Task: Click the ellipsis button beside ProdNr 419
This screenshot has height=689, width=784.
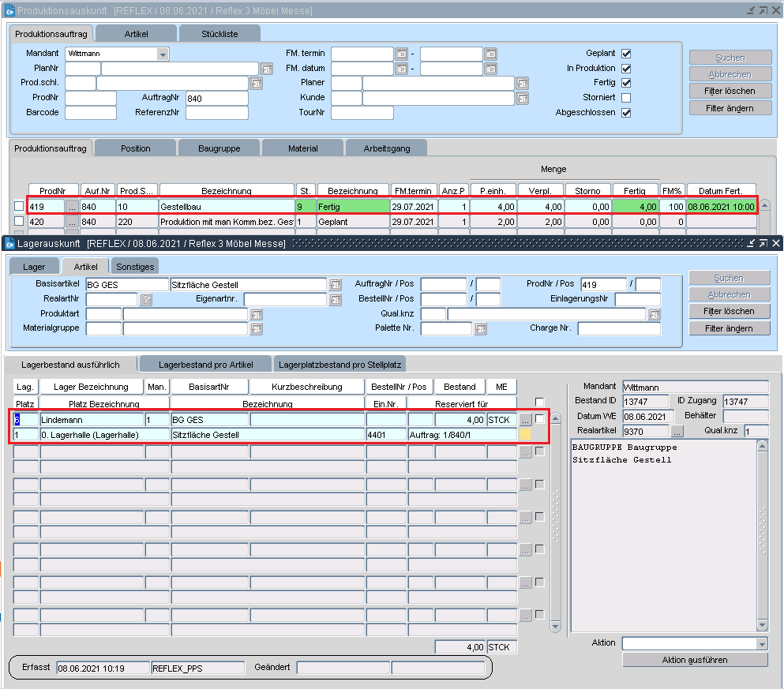Action: point(72,207)
